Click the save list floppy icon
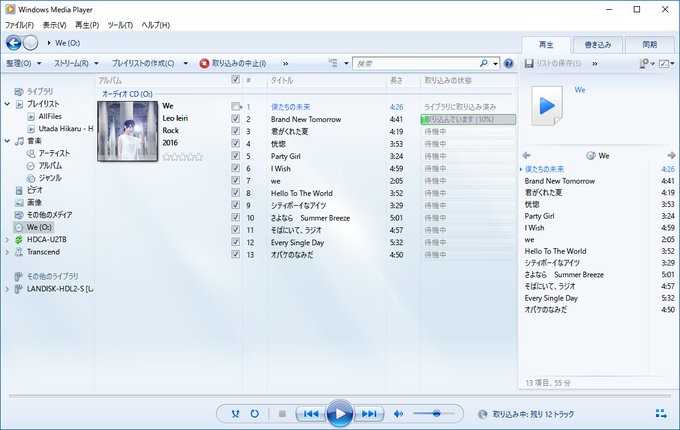 pos(529,64)
